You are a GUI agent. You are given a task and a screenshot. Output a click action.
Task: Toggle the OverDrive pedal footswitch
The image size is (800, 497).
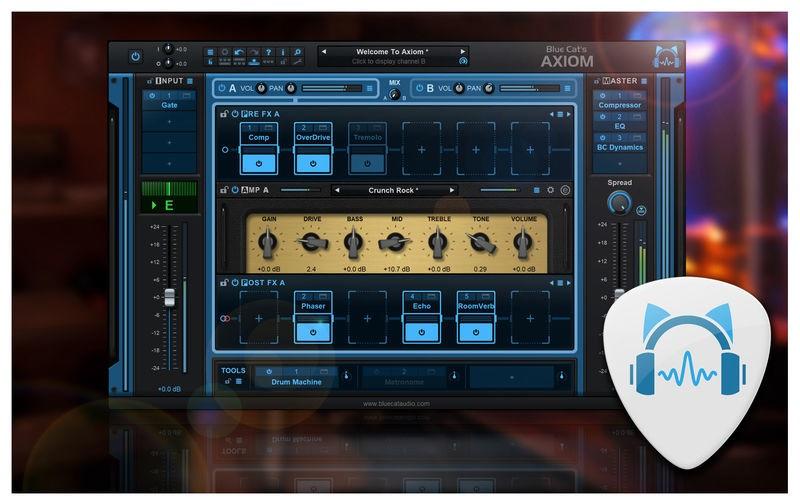pyautogui.click(x=313, y=163)
